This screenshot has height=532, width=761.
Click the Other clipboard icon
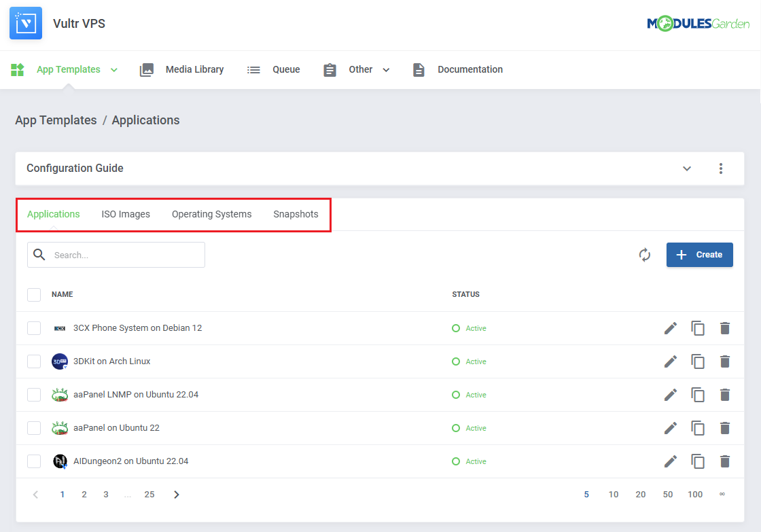coord(330,70)
